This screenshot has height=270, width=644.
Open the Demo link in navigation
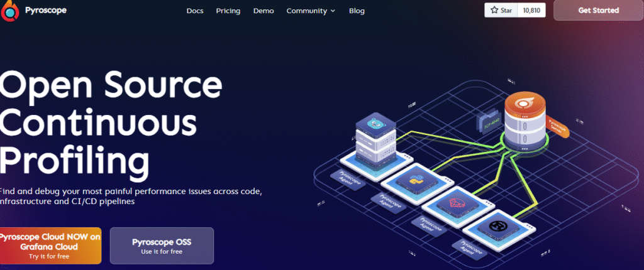(263, 11)
